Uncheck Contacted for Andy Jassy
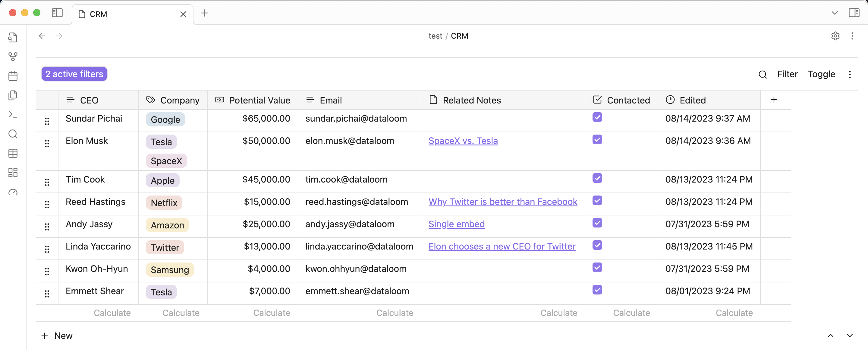Image resolution: width=868 pixels, height=350 pixels. pos(597,223)
